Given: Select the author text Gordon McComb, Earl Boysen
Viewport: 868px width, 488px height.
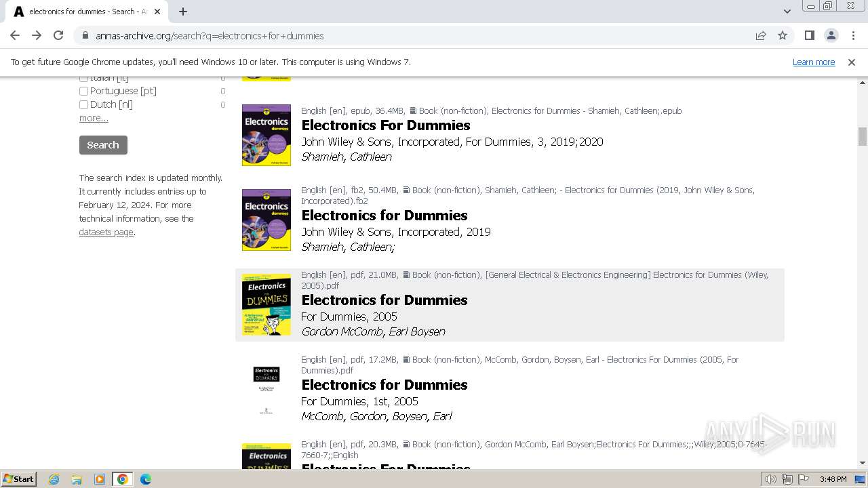Looking at the screenshot, I should pyautogui.click(x=373, y=331).
